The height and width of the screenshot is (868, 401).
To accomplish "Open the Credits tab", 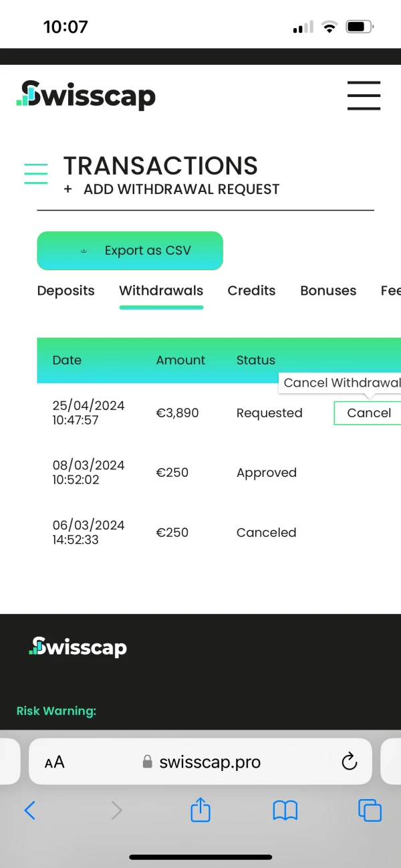I will [251, 291].
